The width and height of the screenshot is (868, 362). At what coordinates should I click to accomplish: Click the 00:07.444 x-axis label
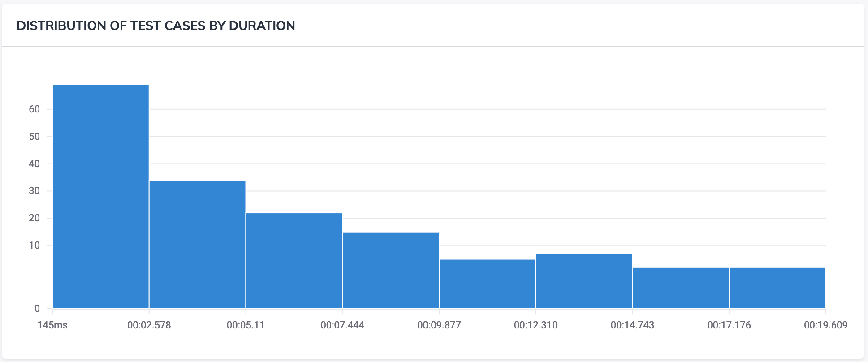(x=342, y=325)
